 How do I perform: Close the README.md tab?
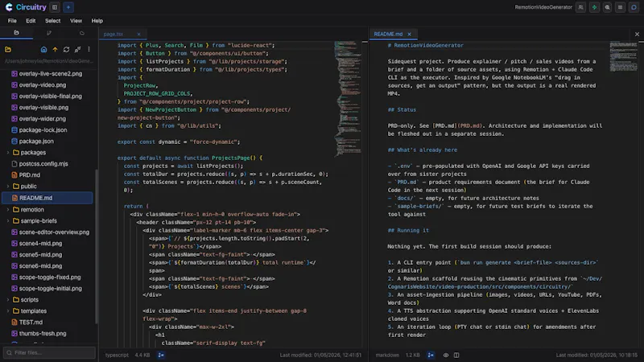click(409, 34)
